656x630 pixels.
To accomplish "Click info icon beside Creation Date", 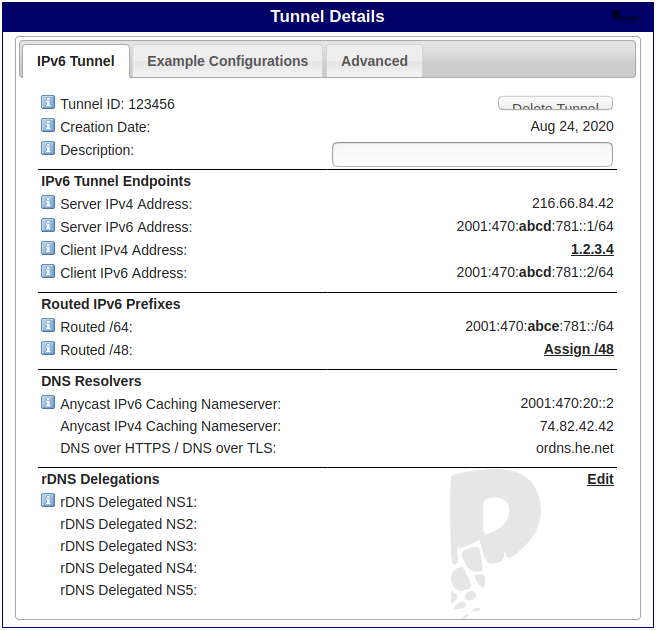I will point(48,125).
